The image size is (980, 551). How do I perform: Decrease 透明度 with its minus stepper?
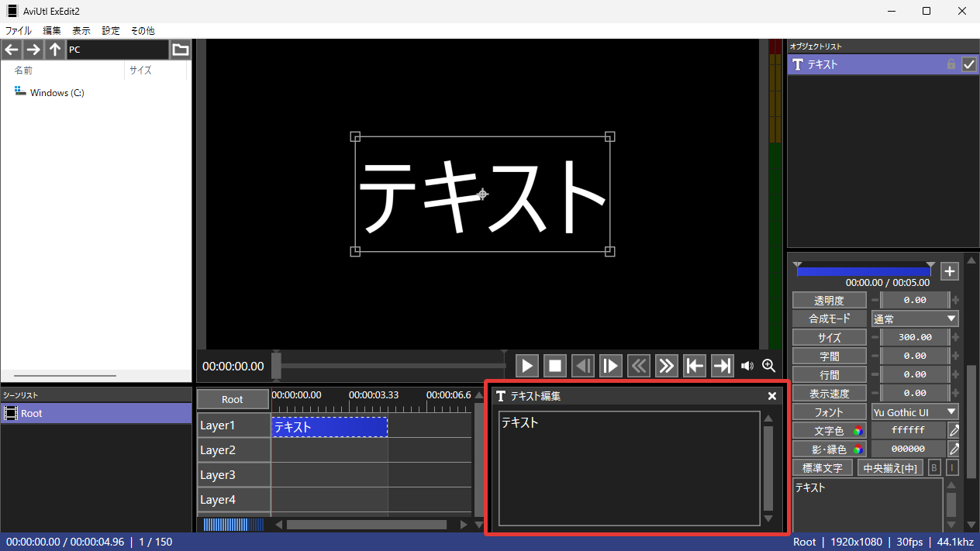[875, 300]
